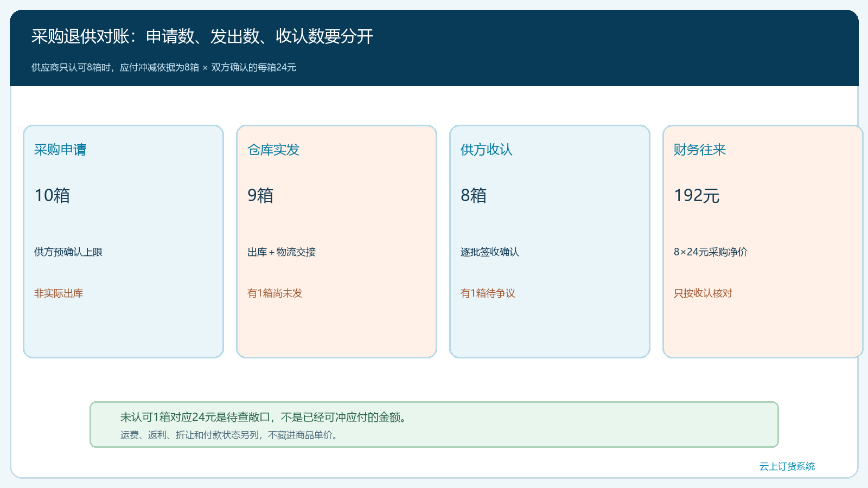Click the 192元 amount
Viewport: 868px width, 488px height.
(x=697, y=195)
